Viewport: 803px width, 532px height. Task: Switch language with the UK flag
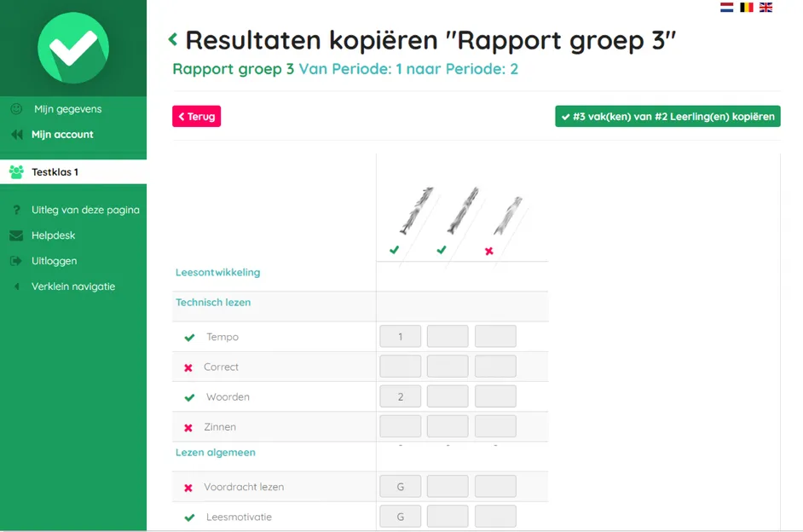(x=765, y=7)
